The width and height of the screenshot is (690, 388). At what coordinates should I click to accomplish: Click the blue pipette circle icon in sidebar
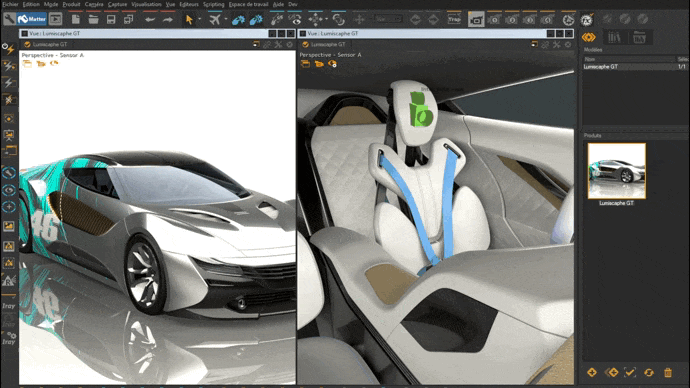[9, 173]
